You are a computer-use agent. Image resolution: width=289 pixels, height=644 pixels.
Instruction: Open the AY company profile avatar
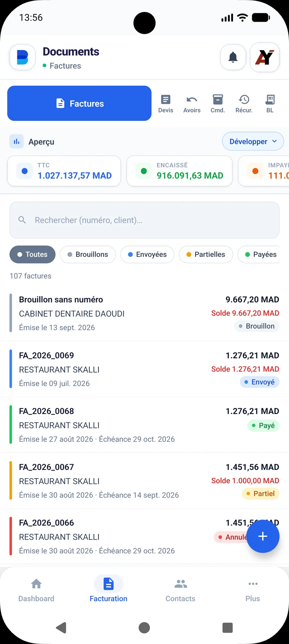[x=265, y=57]
